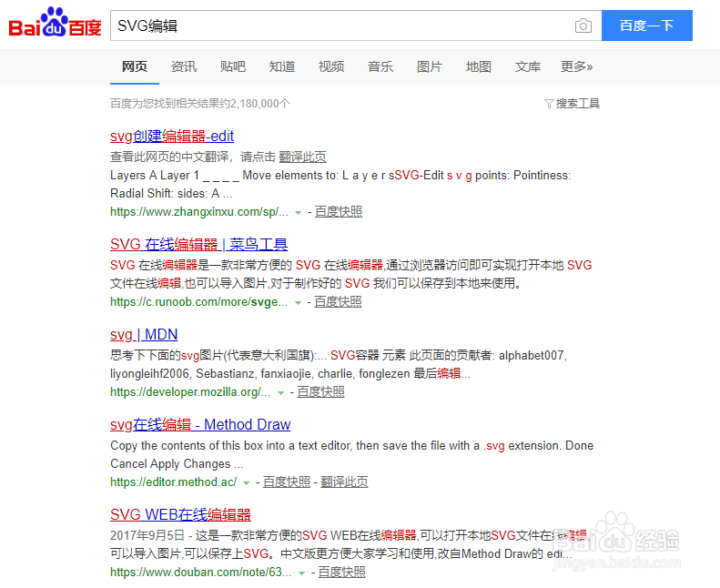Screen dimensions: 720x588
Task: Click the search tools funnel icon
Action: click(548, 104)
